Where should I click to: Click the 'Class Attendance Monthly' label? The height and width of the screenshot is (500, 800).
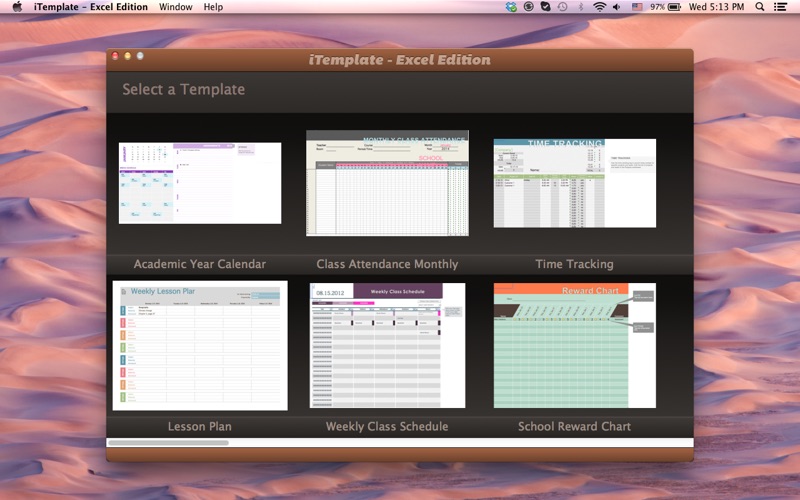387,264
